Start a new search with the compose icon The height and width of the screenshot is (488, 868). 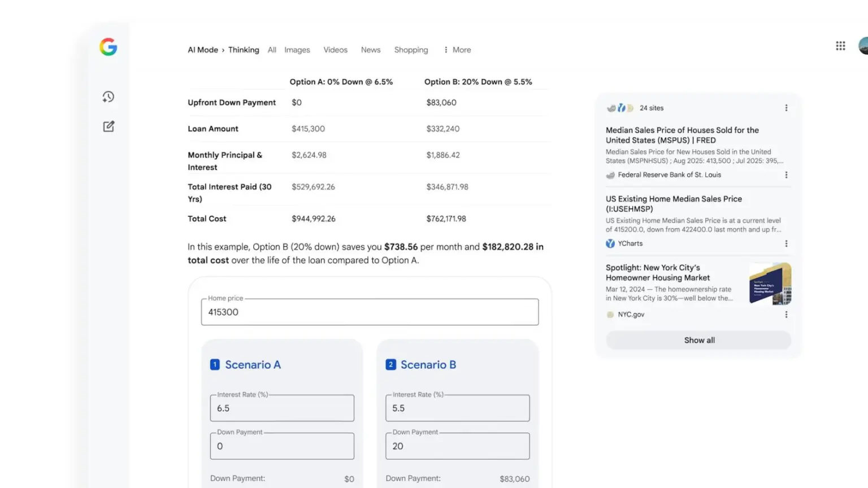(x=108, y=127)
